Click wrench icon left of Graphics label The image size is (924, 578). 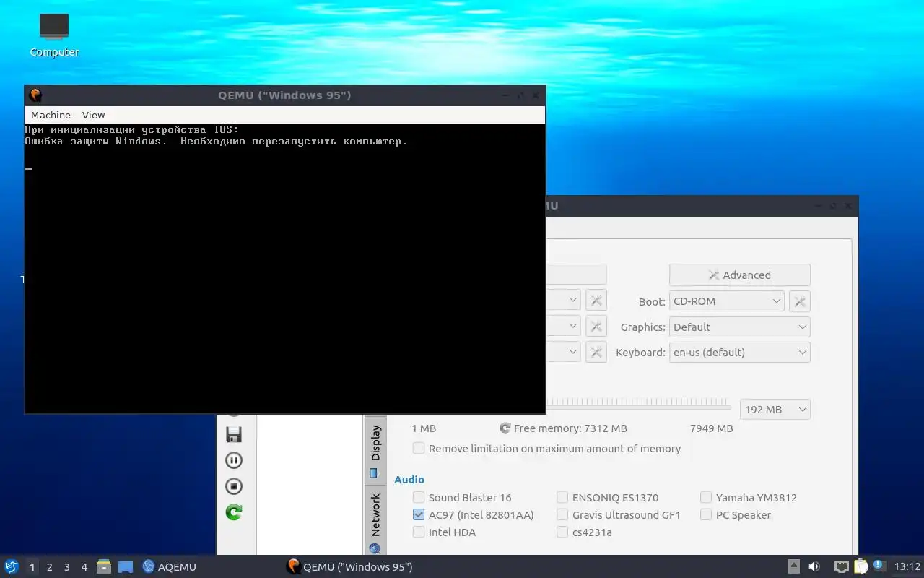(596, 327)
